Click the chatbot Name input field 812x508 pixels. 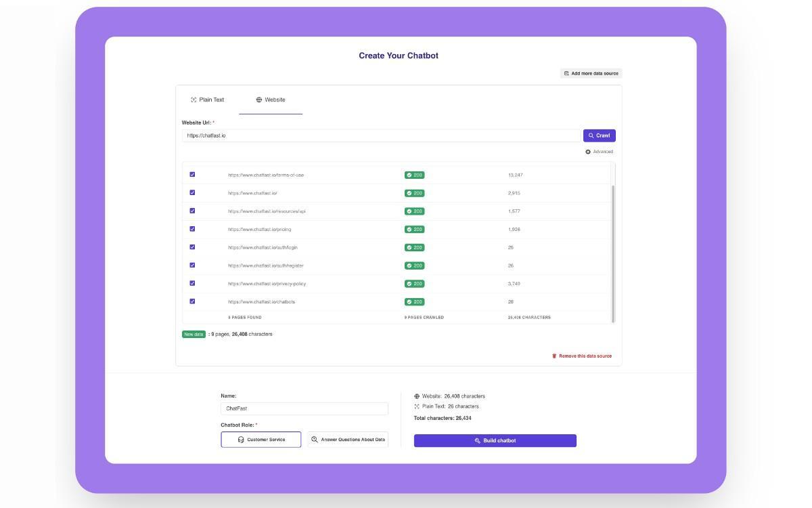point(304,408)
